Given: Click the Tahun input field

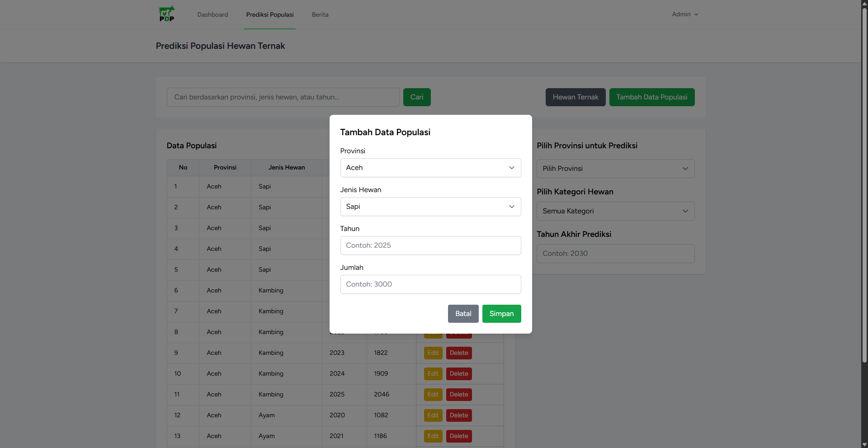Looking at the screenshot, I should point(430,245).
